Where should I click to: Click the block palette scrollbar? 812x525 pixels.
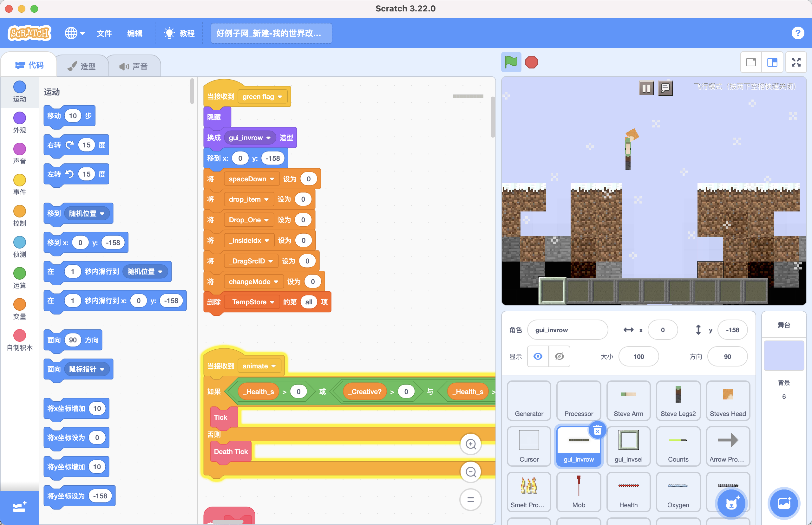(x=192, y=91)
